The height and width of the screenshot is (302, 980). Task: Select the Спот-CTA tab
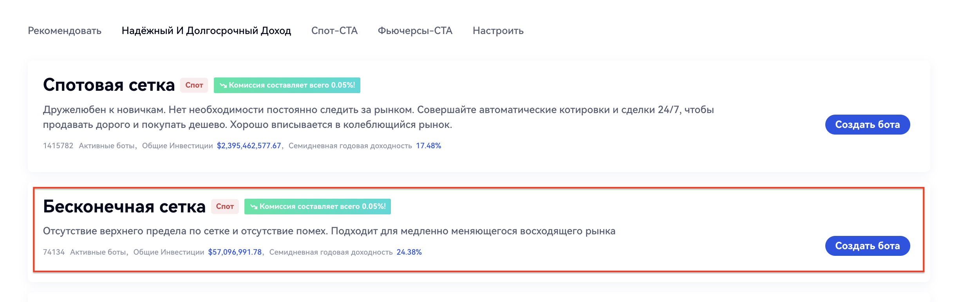click(334, 31)
